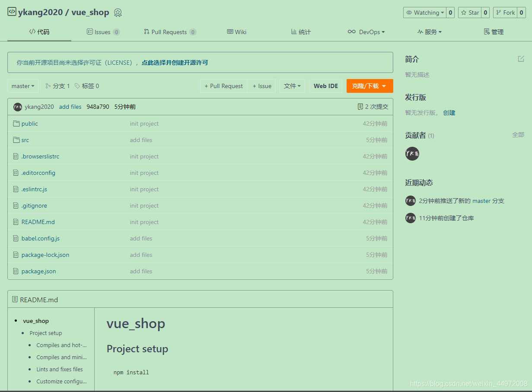532x392 pixels.
Task: Open the 文件 dropdown
Action: tap(292, 86)
